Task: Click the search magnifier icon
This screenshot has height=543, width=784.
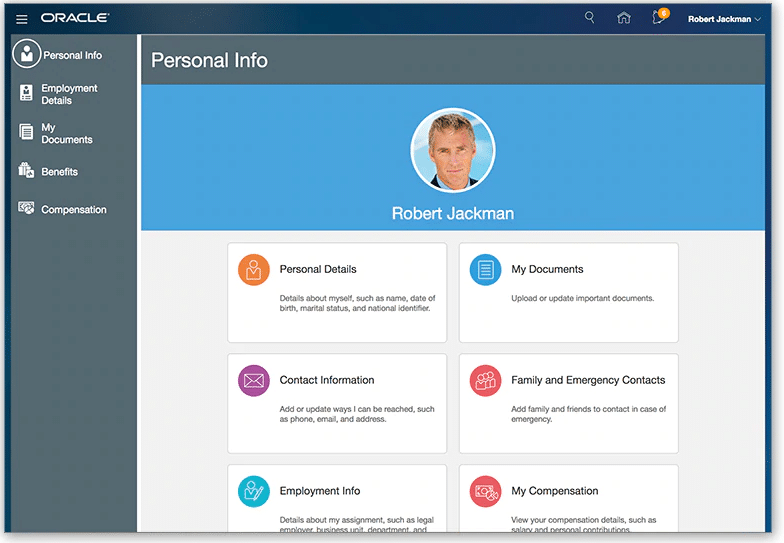Action: coord(590,18)
